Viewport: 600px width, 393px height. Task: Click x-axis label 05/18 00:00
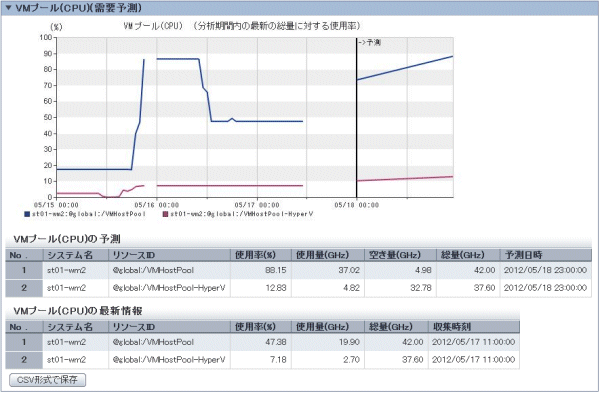tap(357, 205)
